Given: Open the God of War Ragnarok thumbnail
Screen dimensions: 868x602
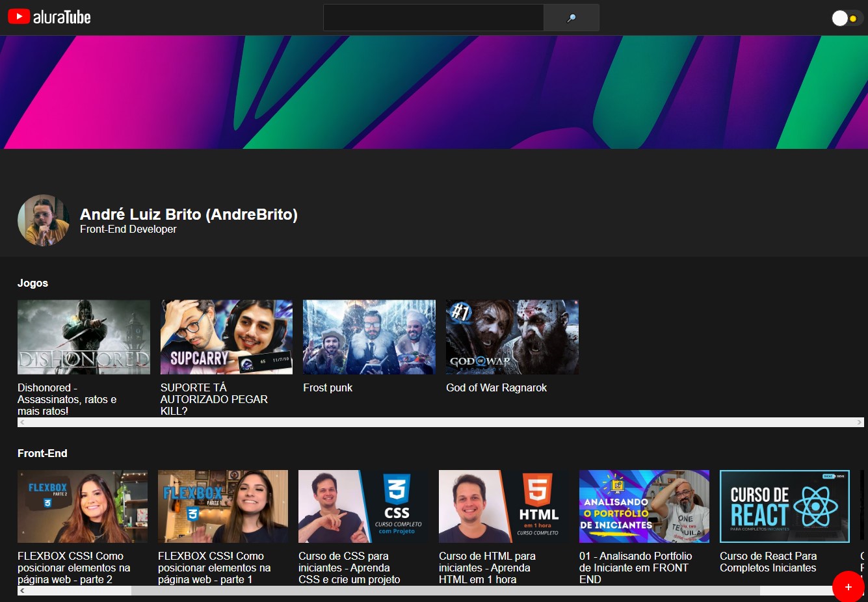Looking at the screenshot, I should pos(512,337).
